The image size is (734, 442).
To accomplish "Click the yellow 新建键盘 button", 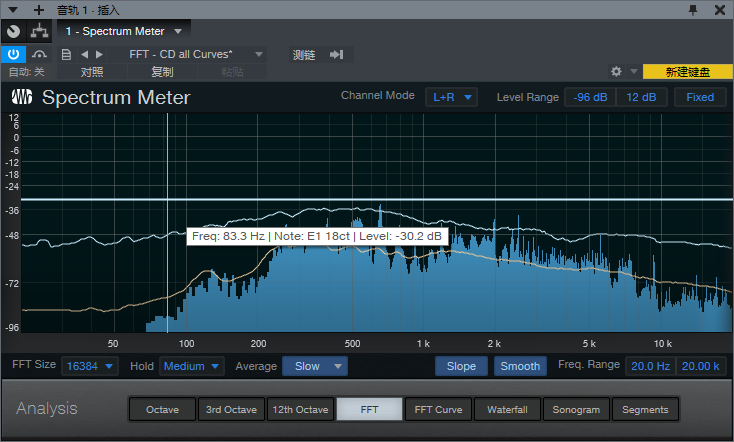I will [x=688, y=72].
